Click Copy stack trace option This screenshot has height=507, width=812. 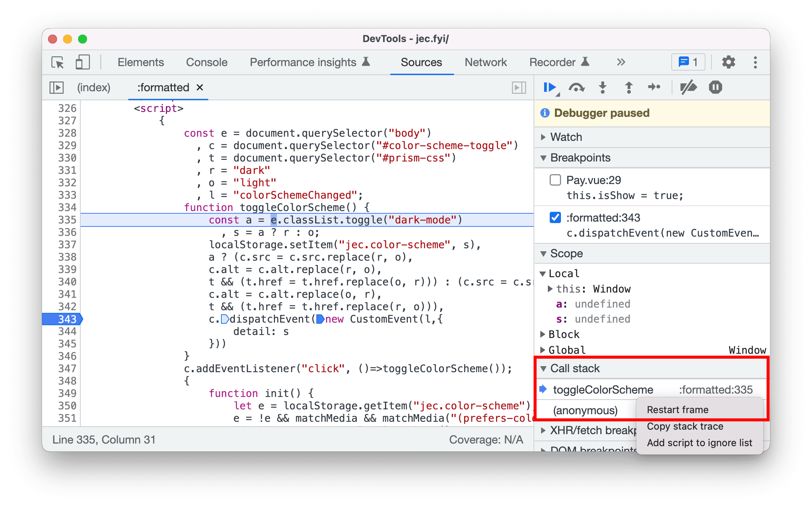point(686,426)
